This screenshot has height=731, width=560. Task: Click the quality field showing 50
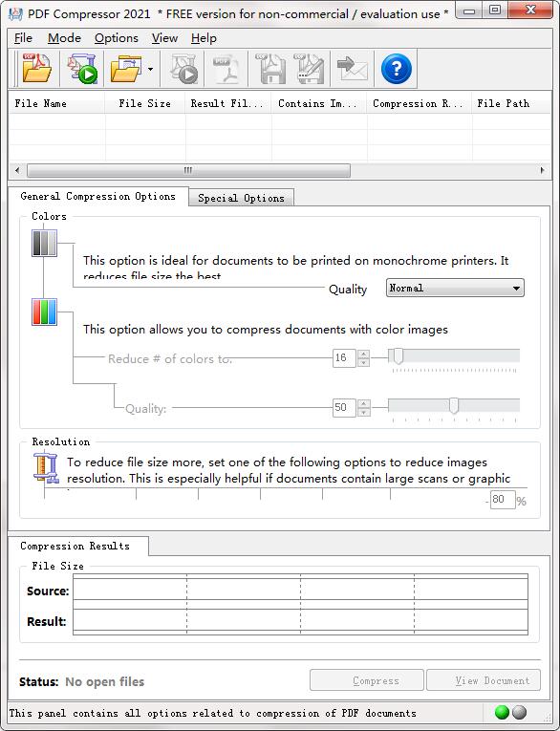(344, 408)
